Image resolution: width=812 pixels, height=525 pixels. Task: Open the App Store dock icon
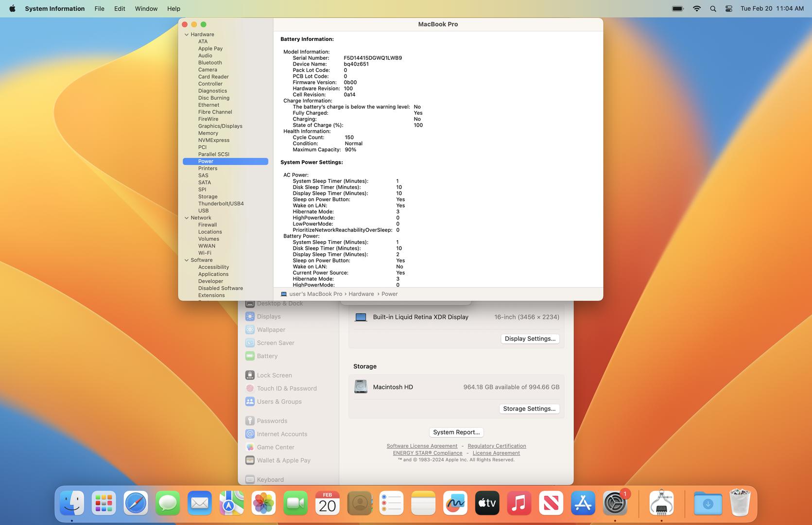(583, 503)
